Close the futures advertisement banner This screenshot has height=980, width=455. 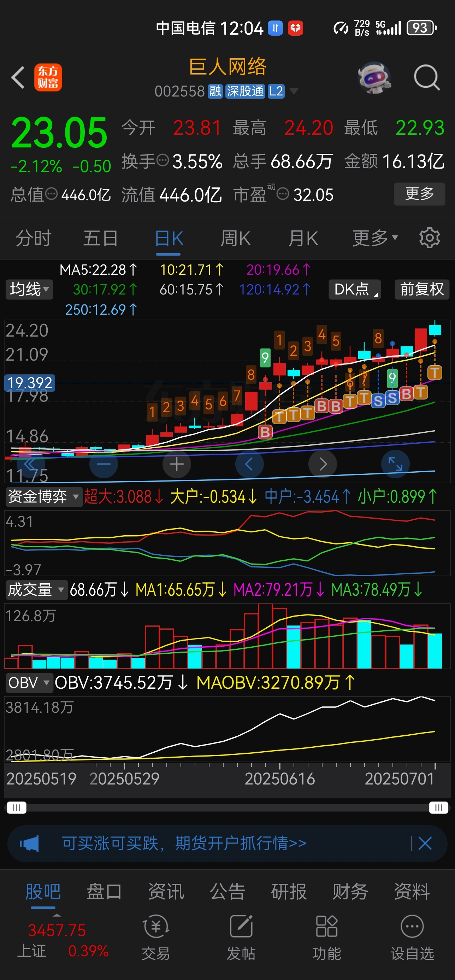coord(425,844)
